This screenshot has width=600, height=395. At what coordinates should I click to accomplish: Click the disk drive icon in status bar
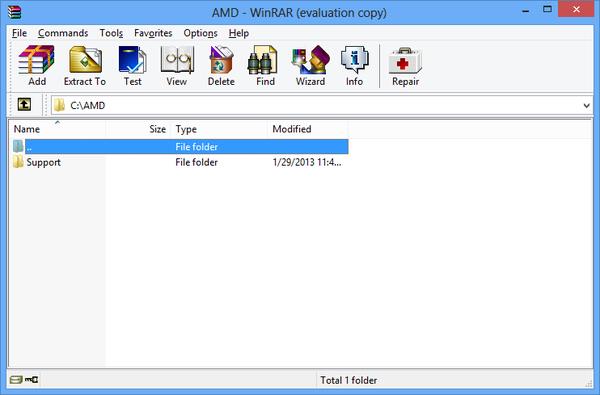pos(16,380)
